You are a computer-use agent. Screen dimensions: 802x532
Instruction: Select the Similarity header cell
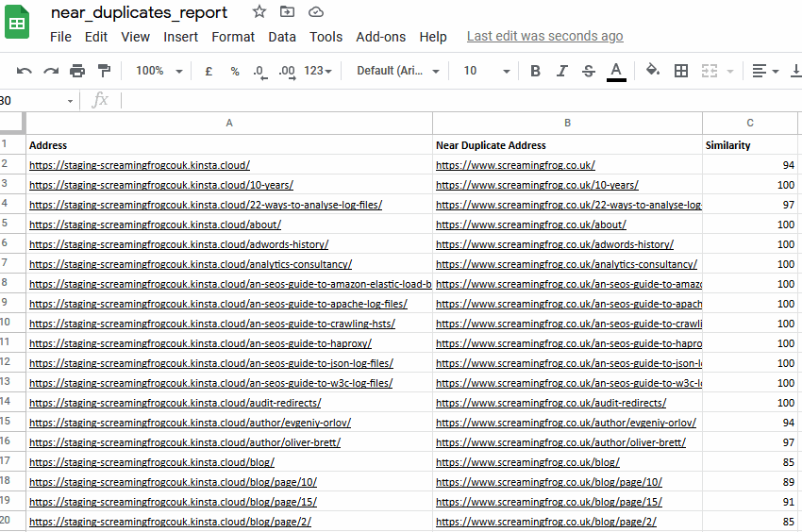pos(750,144)
